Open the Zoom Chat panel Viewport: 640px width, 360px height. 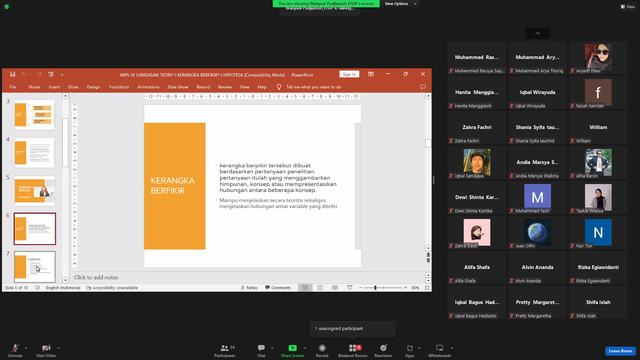(261, 351)
